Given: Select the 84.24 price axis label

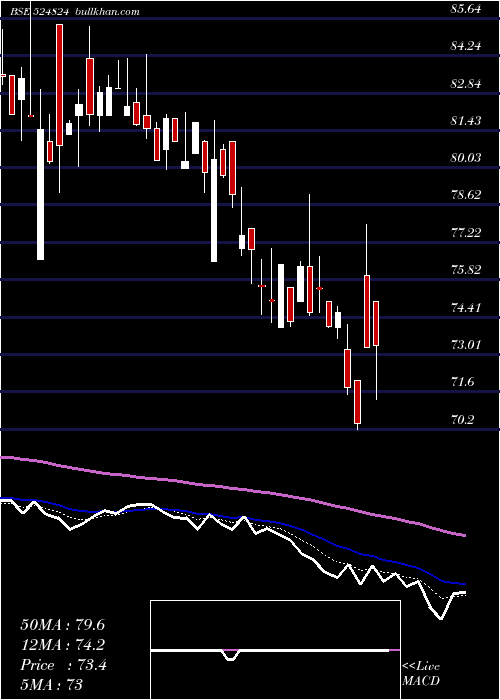Looking at the screenshot, I should (x=466, y=46).
